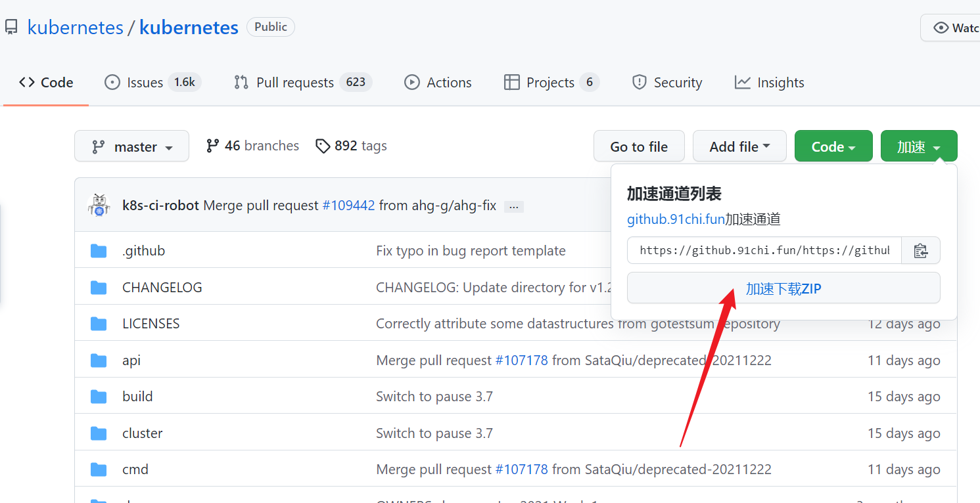Click the Go to file button
The width and height of the screenshot is (980, 503).
pyautogui.click(x=639, y=146)
